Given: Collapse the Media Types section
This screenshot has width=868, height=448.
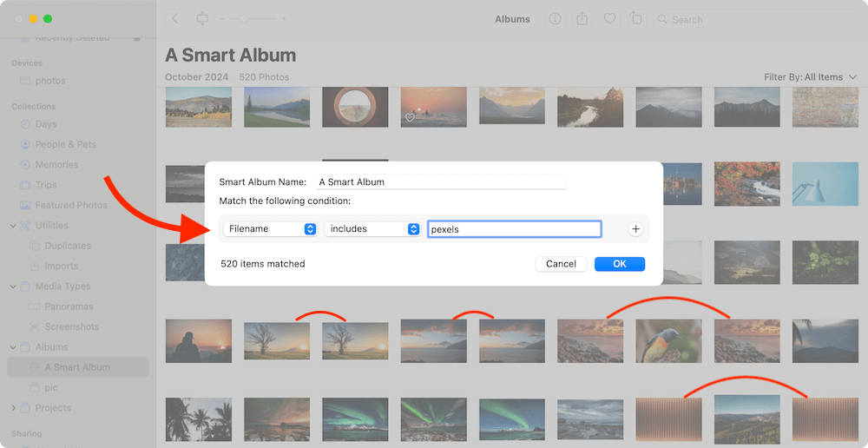Looking at the screenshot, I should click(x=13, y=287).
